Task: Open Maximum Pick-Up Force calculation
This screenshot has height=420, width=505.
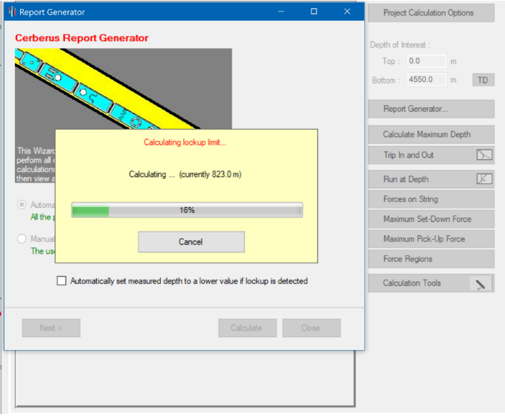Action: click(431, 239)
